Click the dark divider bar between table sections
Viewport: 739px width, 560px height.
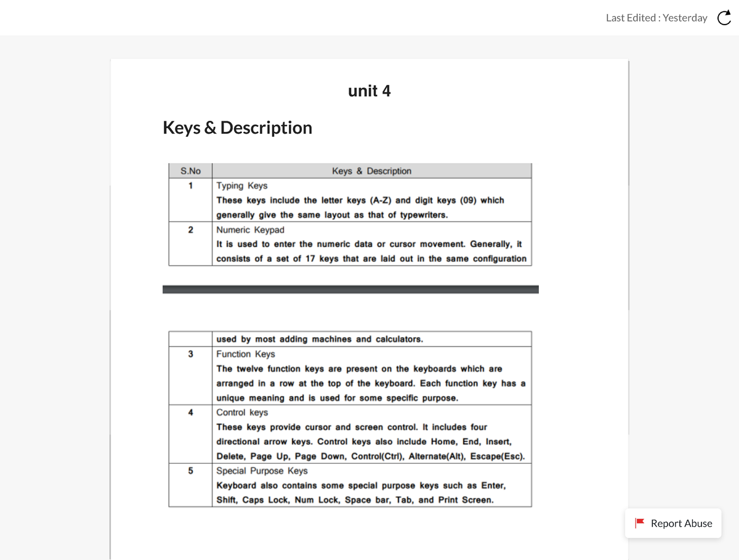click(350, 288)
